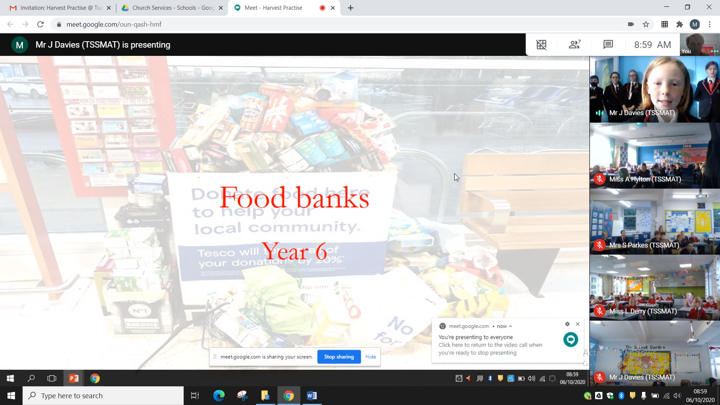Viewport: 720px width, 405px height.
Task: Open Chrome extensions puzzle icon
Action: tap(680, 24)
